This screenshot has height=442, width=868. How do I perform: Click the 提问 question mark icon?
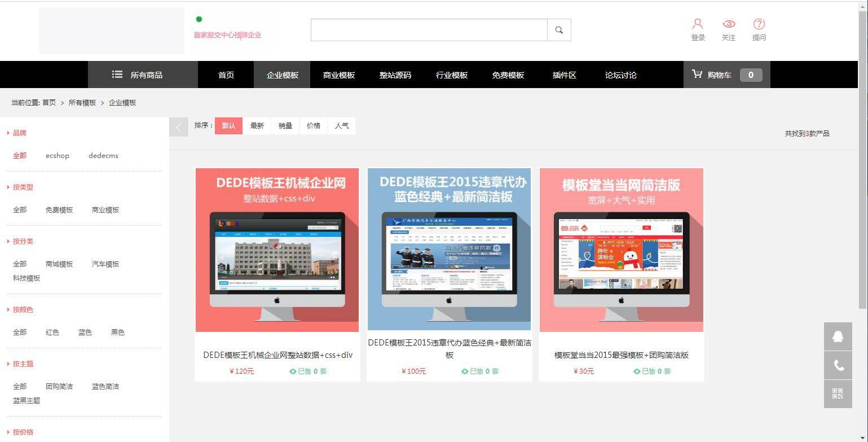click(x=759, y=24)
